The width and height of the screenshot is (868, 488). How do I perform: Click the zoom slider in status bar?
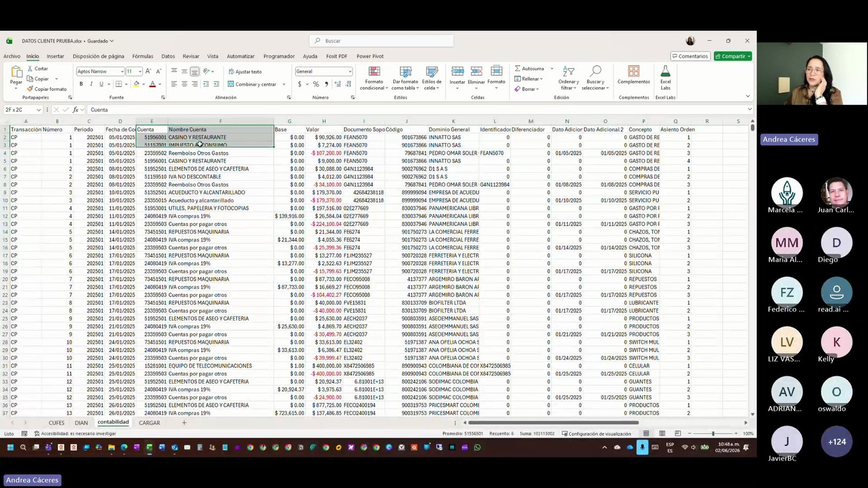(713, 433)
